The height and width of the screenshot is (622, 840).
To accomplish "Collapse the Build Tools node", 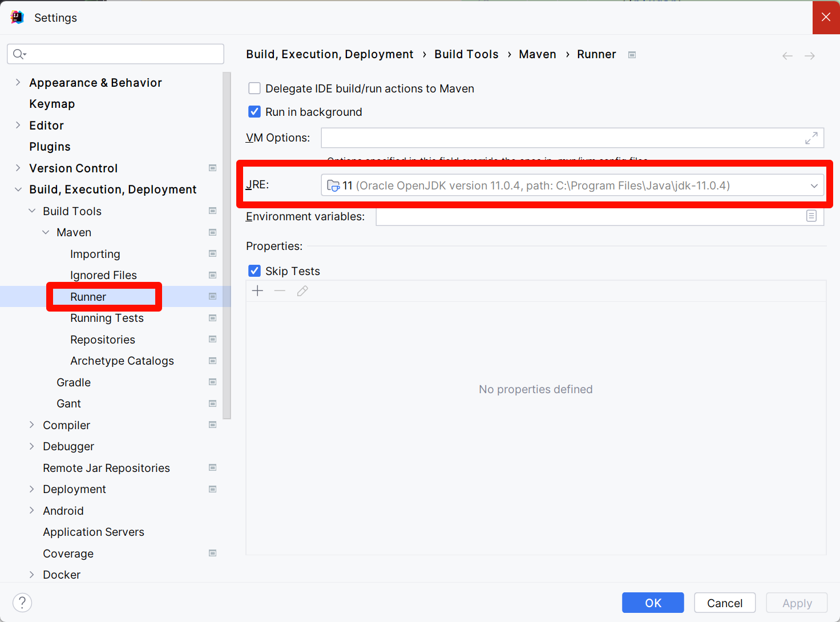I will tap(32, 211).
